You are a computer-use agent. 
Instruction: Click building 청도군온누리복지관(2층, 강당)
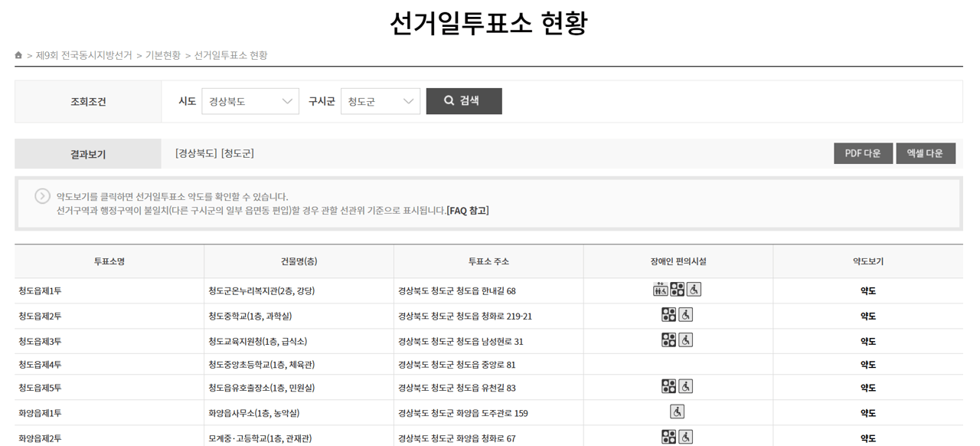(262, 291)
